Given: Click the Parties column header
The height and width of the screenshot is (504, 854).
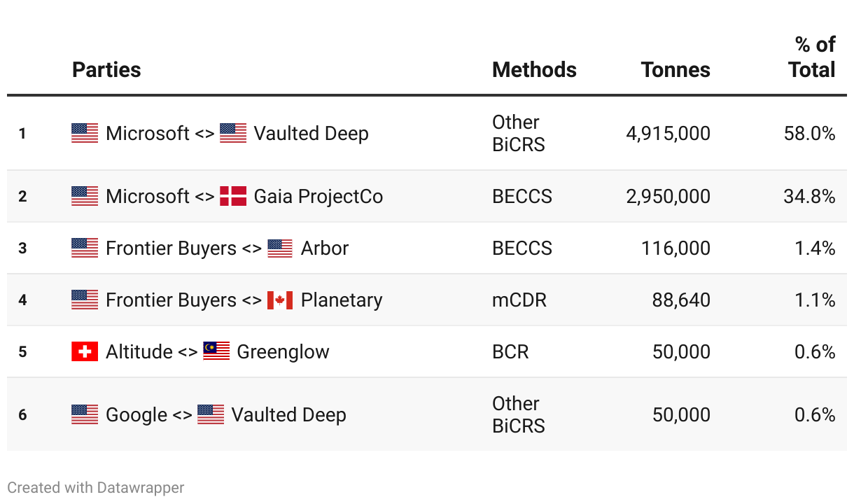Looking at the screenshot, I should pyautogui.click(x=106, y=70).
